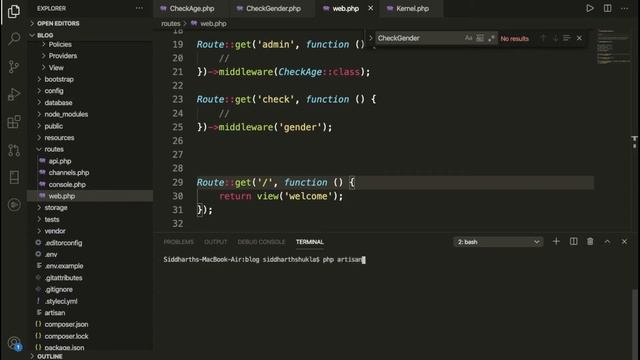Switch to the PROBLEMS panel tab
The width and height of the screenshot is (640, 360).
pyautogui.click(x=178, y=242)
